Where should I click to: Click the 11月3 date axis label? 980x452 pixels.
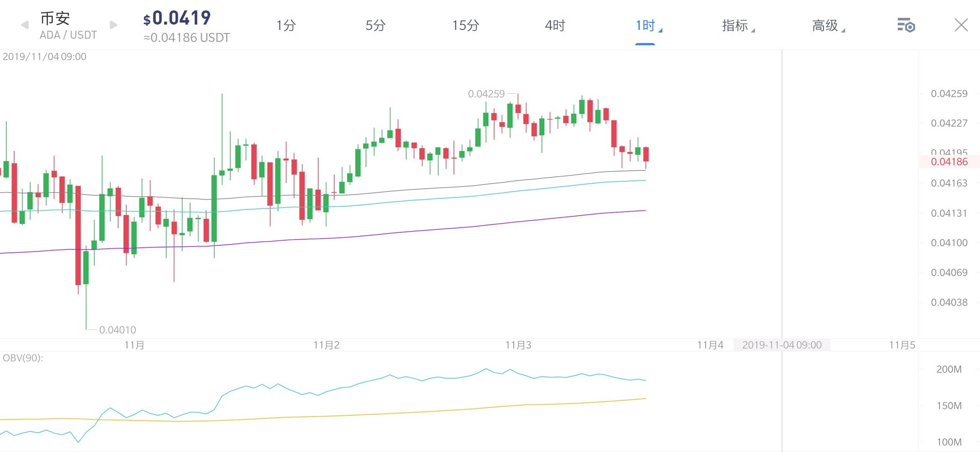(518, 345)
